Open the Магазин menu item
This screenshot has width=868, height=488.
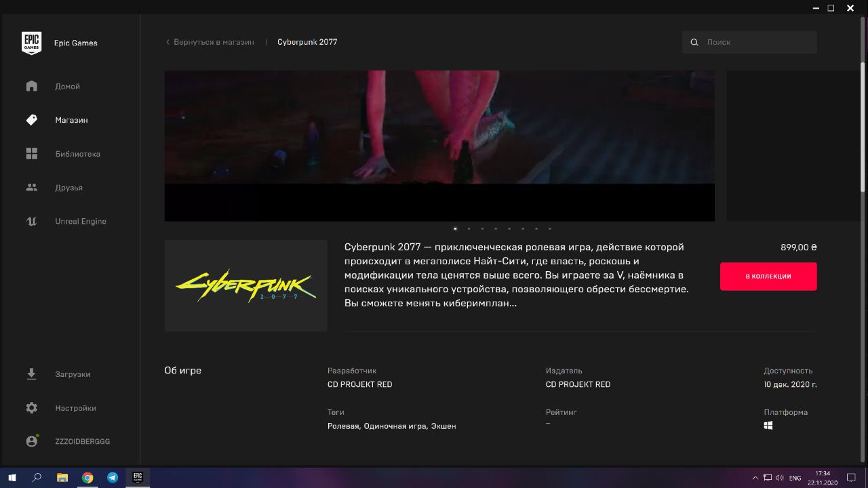[70, 120]
